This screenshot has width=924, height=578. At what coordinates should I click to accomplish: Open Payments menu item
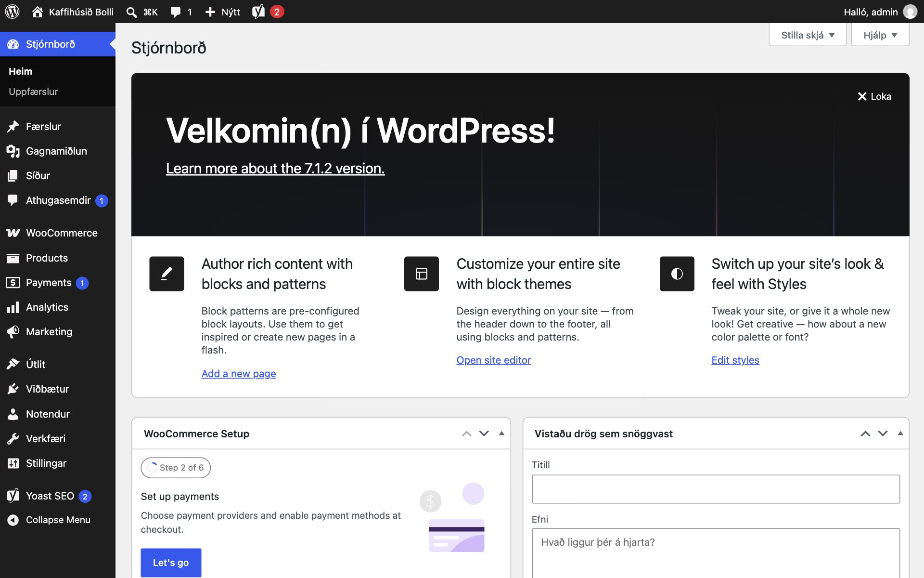pyautogui.click(x=58, y=283)
